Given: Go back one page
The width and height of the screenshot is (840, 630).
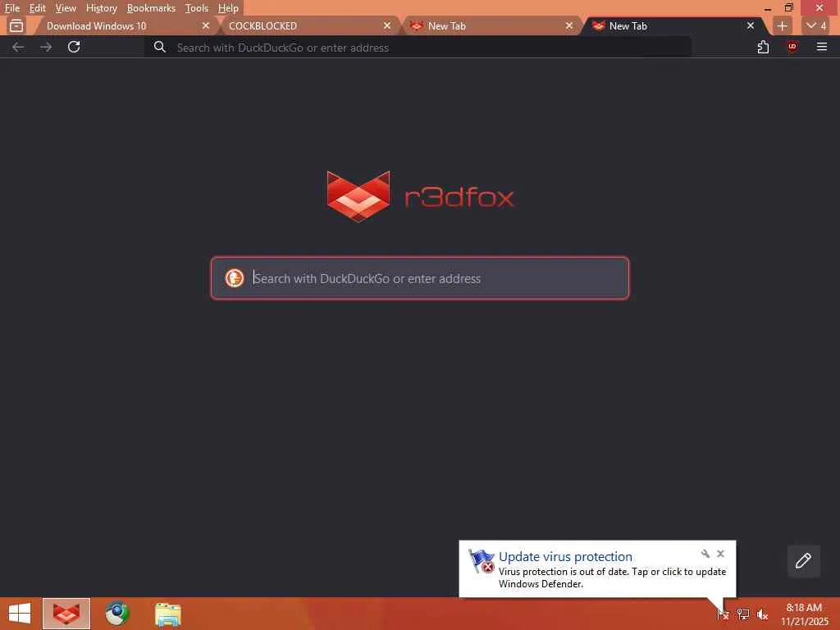Looking at the screenshot, I should [x=18, y=47].
